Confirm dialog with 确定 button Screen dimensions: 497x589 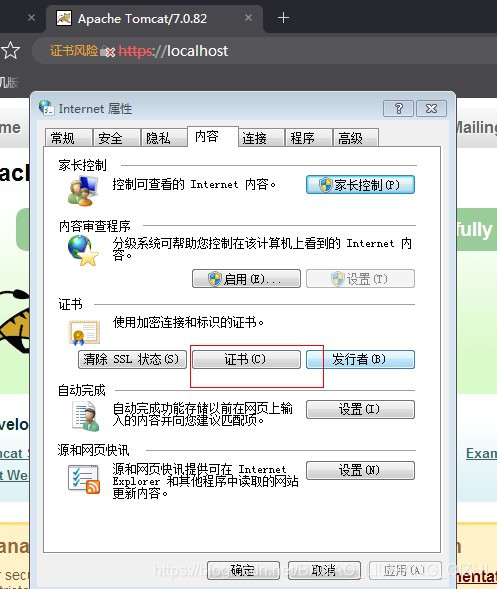tap(243, 571)
